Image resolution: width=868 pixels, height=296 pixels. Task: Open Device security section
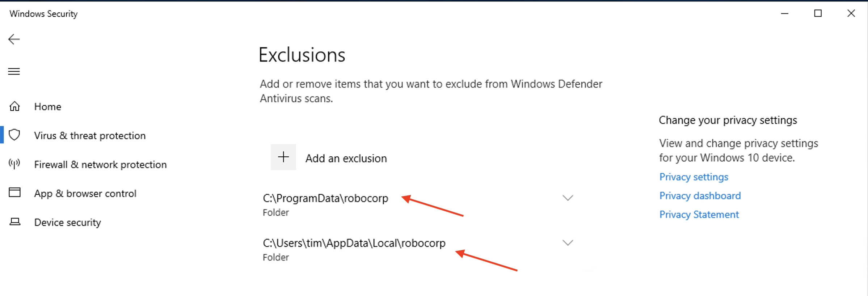click(68, 223)
